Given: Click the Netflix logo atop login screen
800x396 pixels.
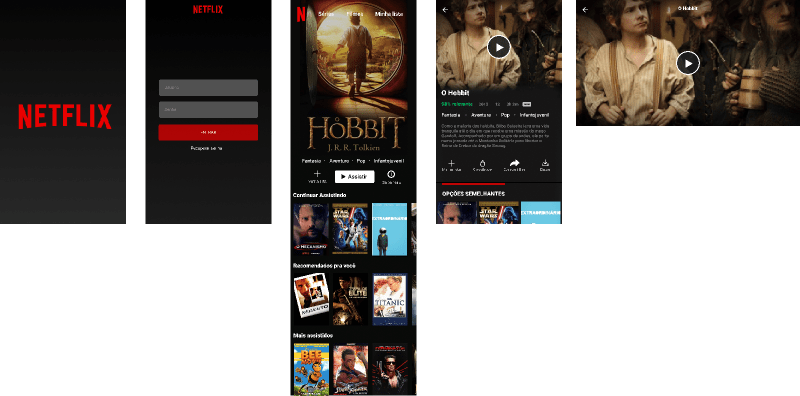Looking at the screenshot, I should pos(208,9).
